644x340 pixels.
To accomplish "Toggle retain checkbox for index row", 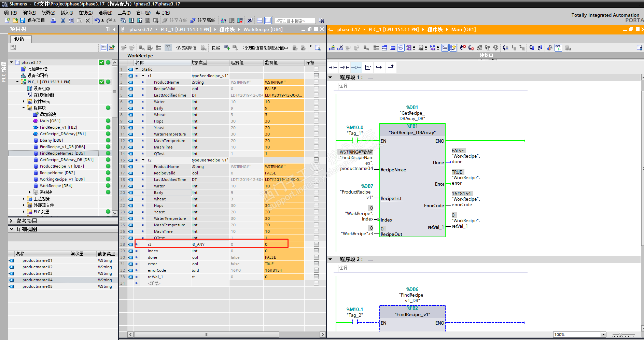I will click(316, 251).
